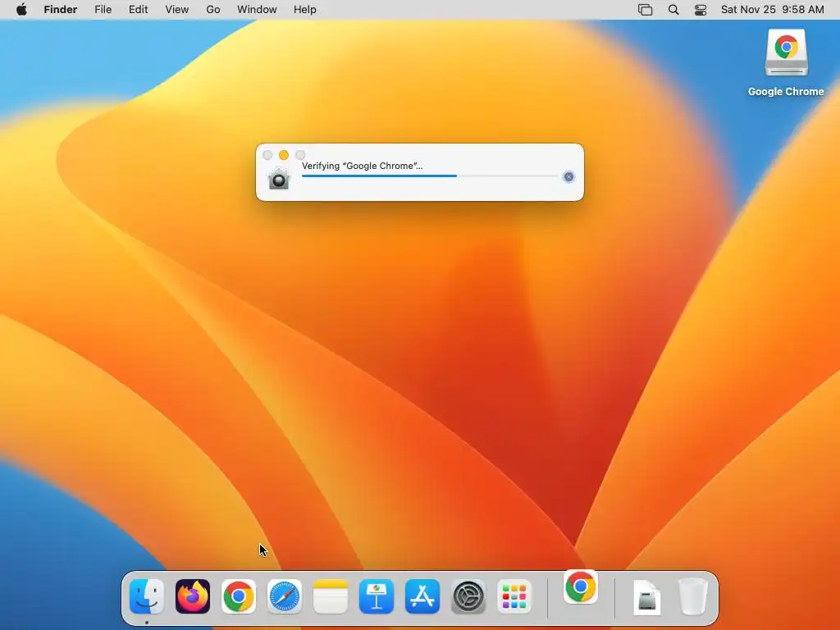Open Control Center in menu bar
Screen dimensions: 840x630
click(x=701, y=10)
